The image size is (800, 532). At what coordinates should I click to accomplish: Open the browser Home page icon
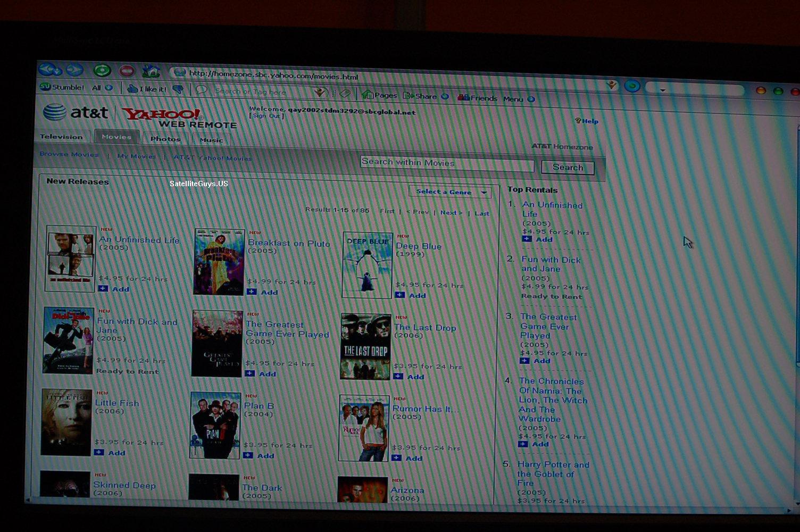pos(151,71)
